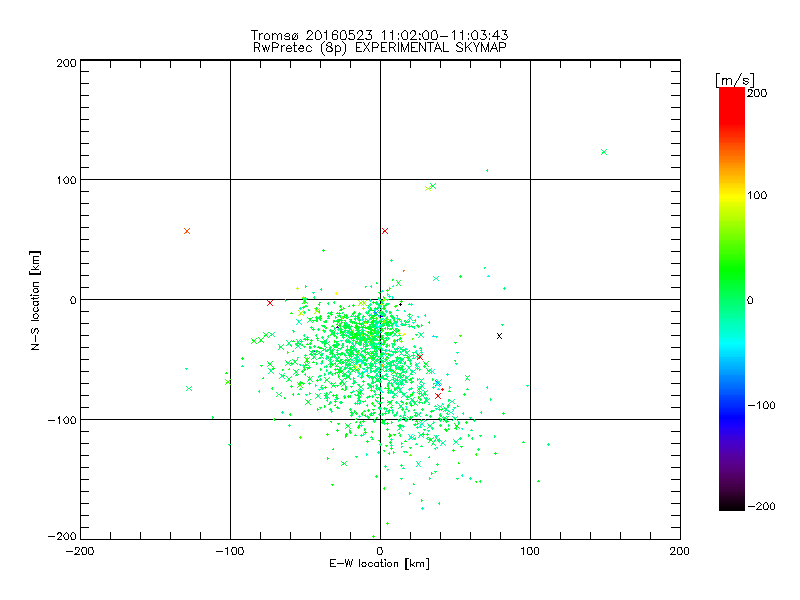Click the colorbar tick label '−200'
This screenshot has width=800, height=600.
tap(761, 506)
